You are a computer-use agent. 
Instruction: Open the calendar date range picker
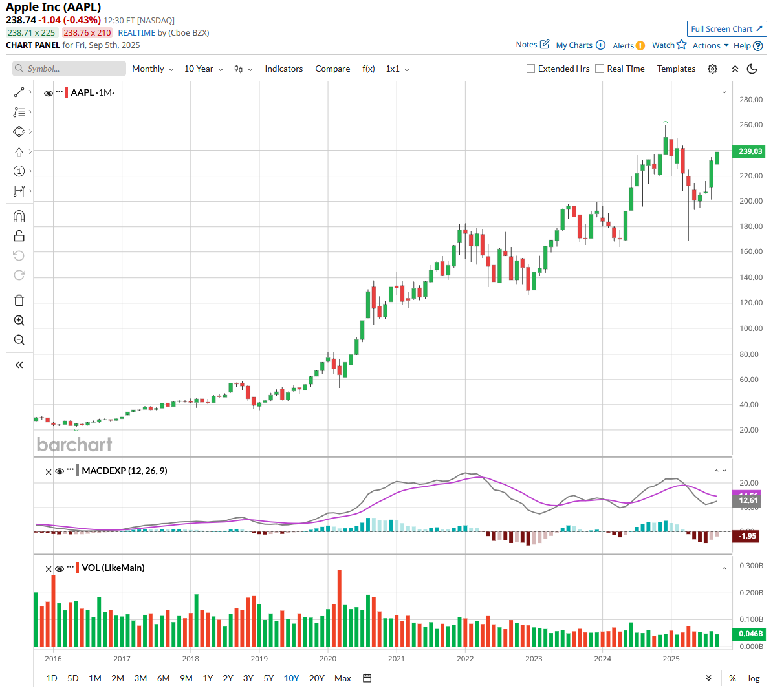(x=367, y=678)
